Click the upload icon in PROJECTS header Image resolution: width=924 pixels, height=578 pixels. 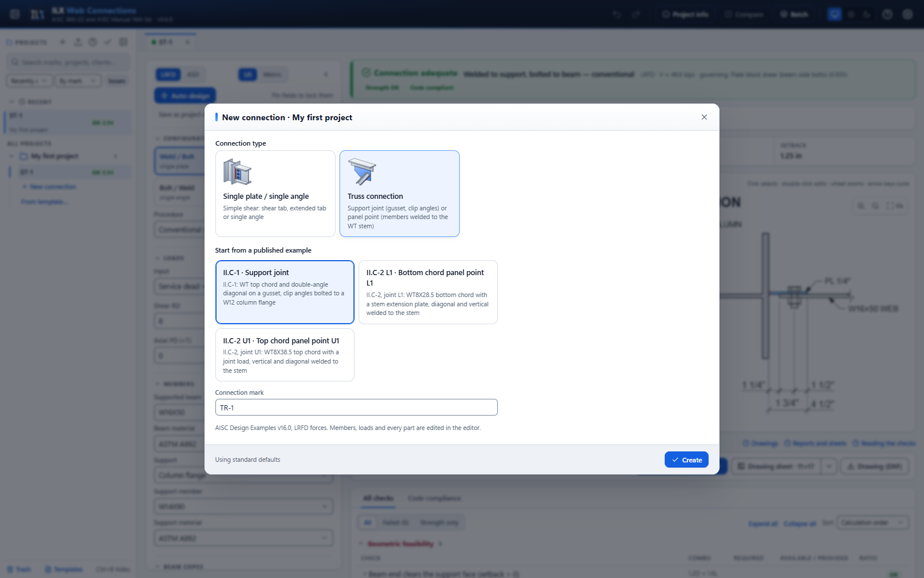78,42
